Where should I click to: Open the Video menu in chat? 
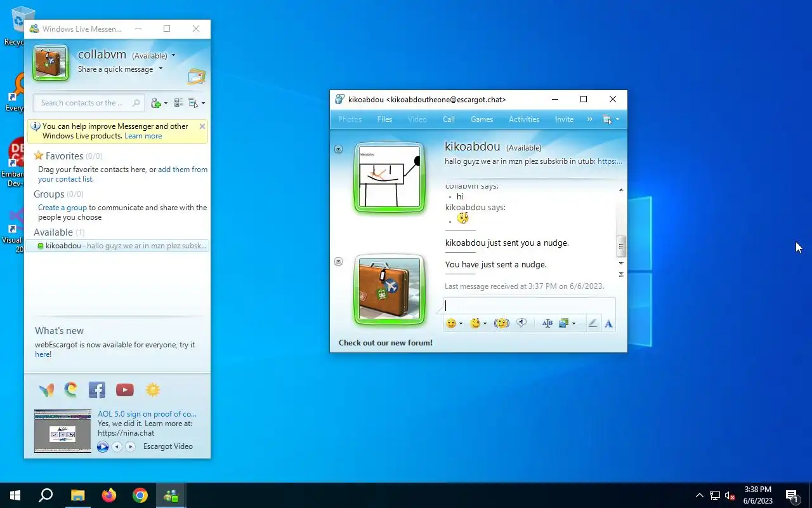[x=417, y=119]
